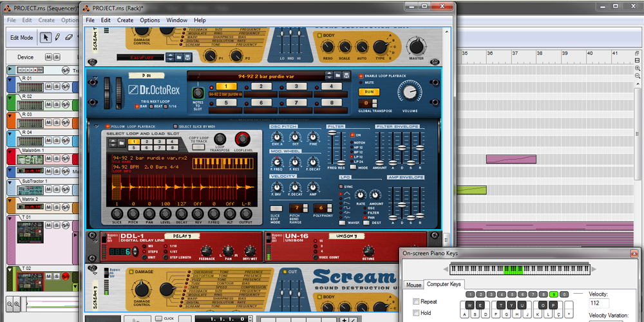Image resolution: width=644 pixels, height=322 pixels.
Task: Click the Slice knob under waveform display
Action: (x=117, y=214)
